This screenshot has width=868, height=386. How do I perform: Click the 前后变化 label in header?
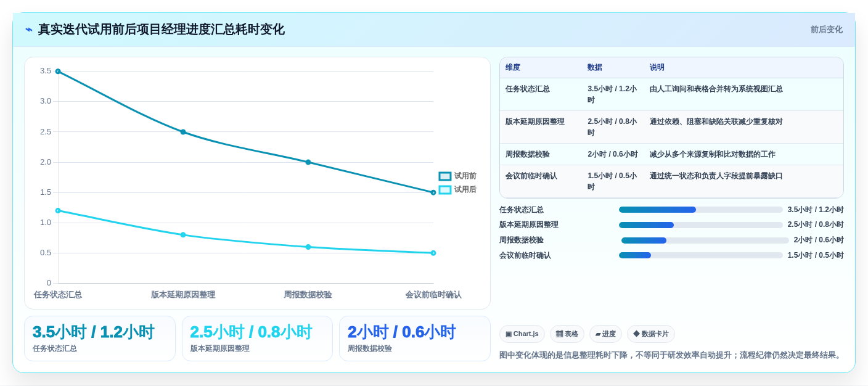tap(826, 30)
